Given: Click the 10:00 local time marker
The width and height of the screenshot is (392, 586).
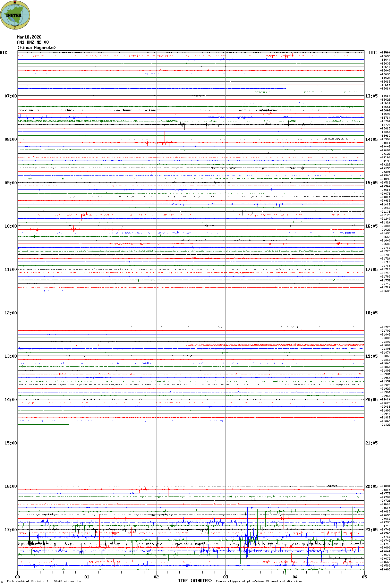Looking at the screenshot, I should (10, 226).
